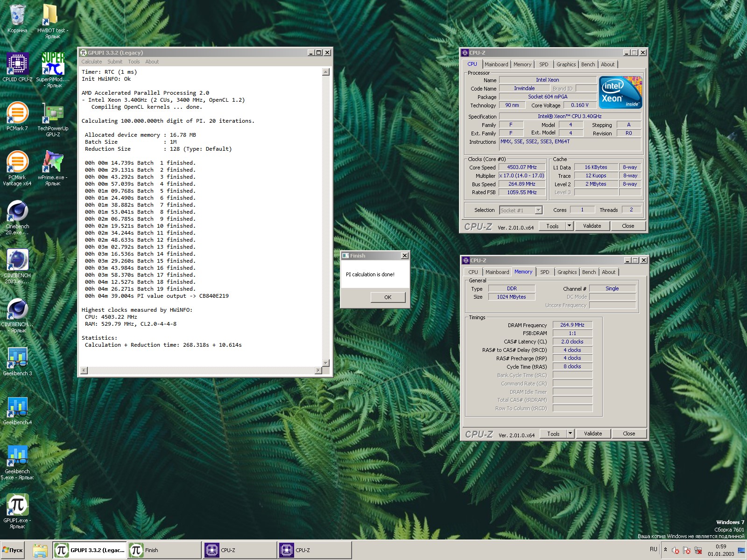Click the Core Speed 4503.07 MHz value

[x=522, y=168]
